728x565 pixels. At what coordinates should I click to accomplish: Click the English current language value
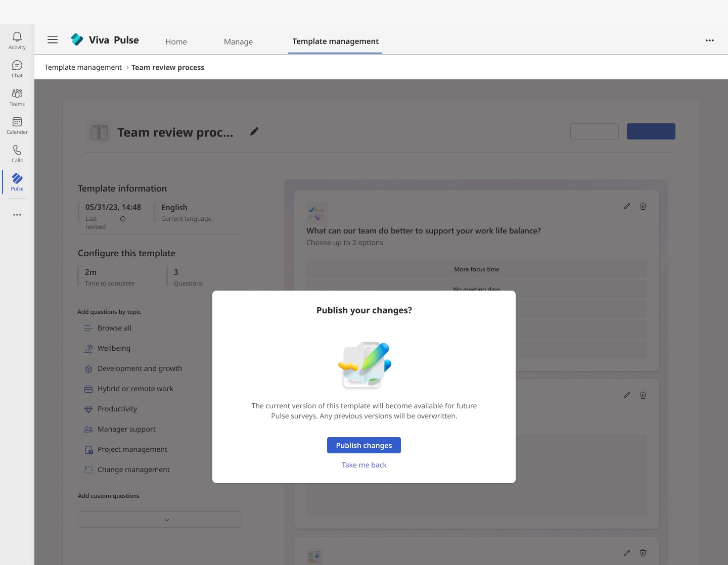pyautogui.click(x=174, y=208)
